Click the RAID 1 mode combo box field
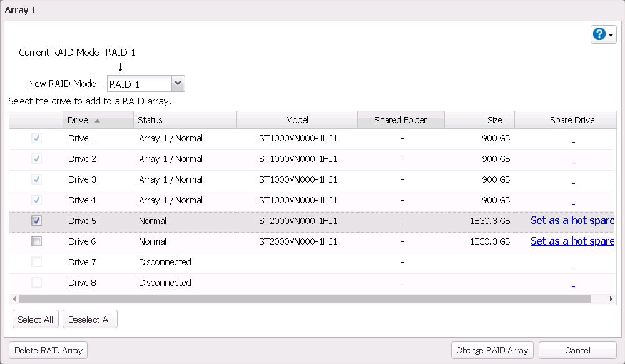 (x=138, y=84)
